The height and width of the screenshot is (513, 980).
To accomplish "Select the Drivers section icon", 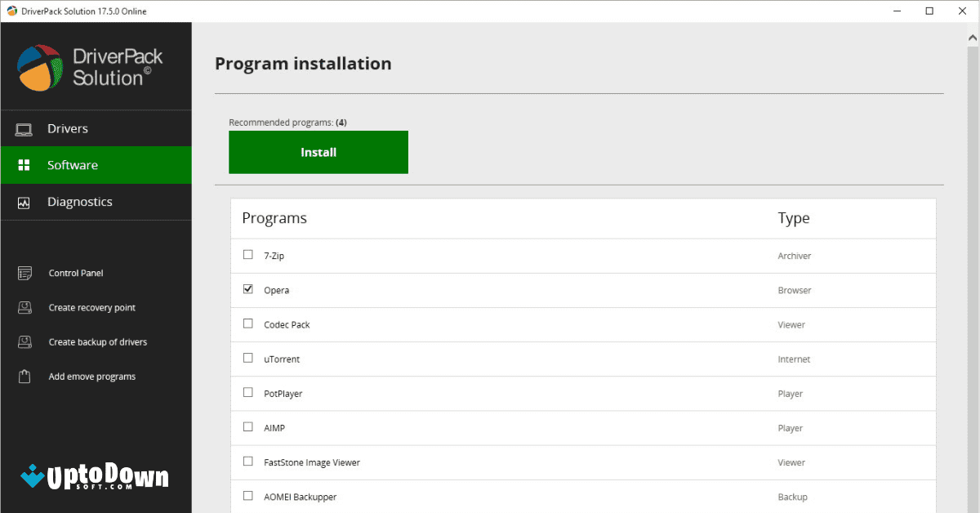I will (x=24, y=128).
